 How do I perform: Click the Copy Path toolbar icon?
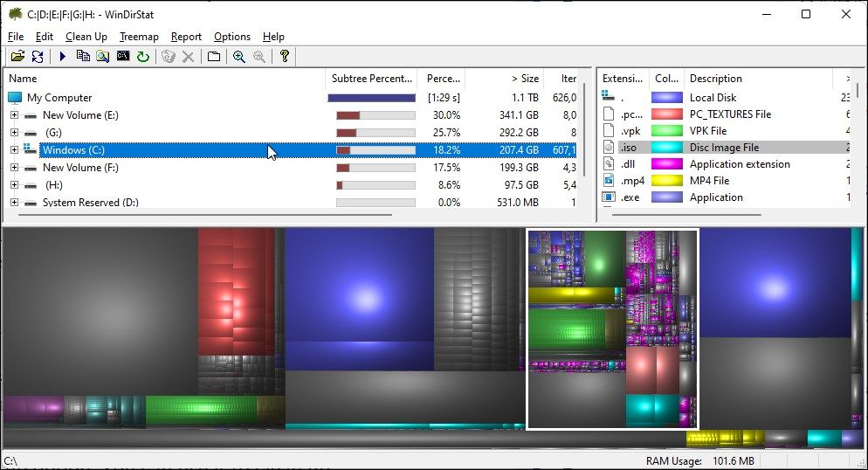pyautogui.click(x=83, y=57)
